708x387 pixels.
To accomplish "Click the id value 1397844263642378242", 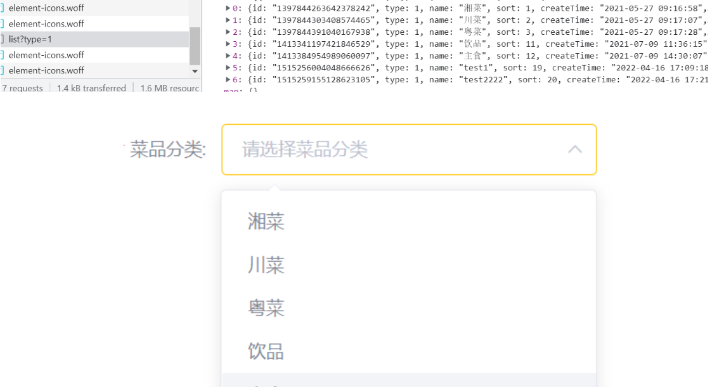I will click(x=324, y=8).
